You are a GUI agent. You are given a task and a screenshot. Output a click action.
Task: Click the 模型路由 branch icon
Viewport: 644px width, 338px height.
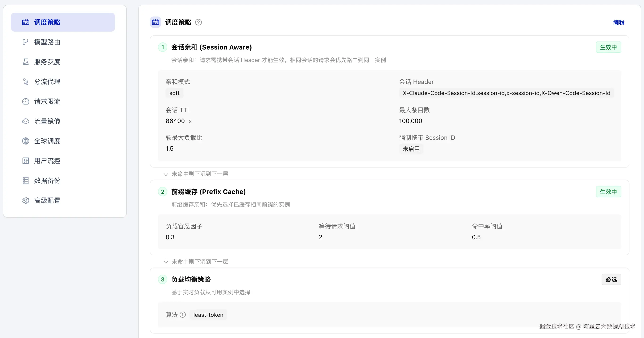coord(25,42)
